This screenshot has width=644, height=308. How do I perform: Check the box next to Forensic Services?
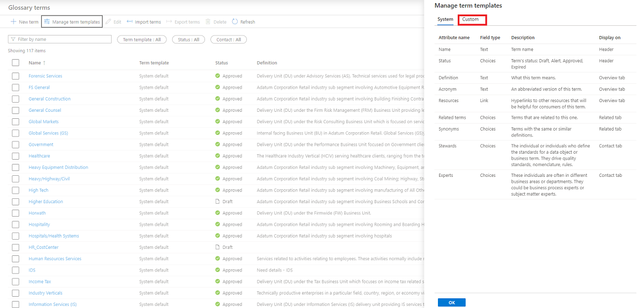16,76
